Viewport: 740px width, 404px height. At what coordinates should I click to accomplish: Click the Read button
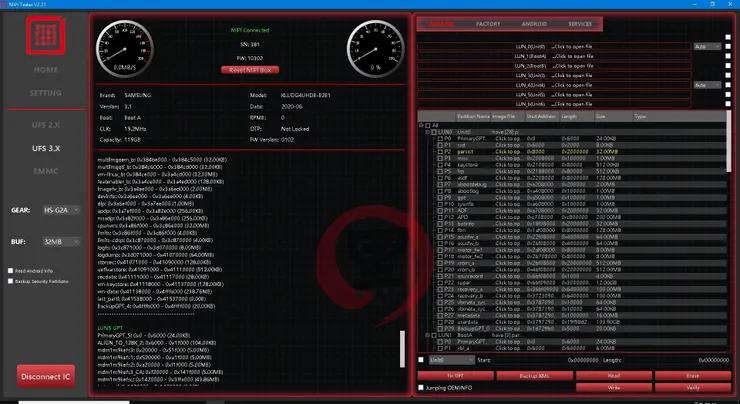click(614, 376)
